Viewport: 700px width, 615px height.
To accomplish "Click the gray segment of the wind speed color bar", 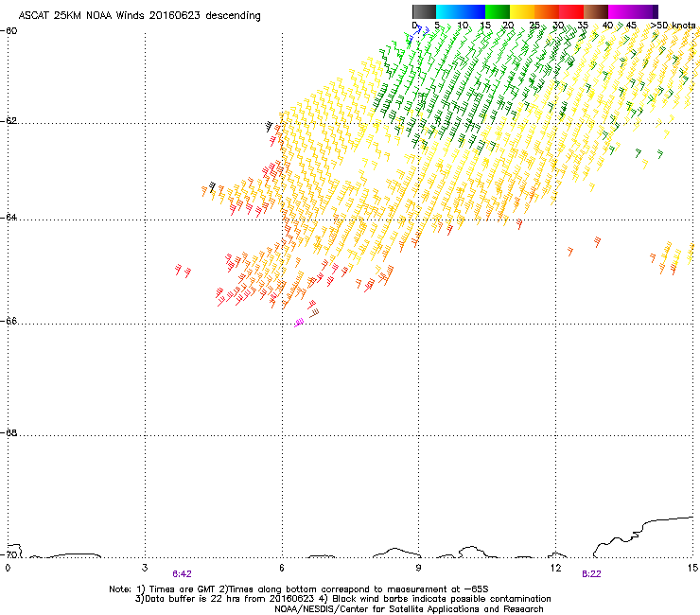I will [x=424, y=11].
